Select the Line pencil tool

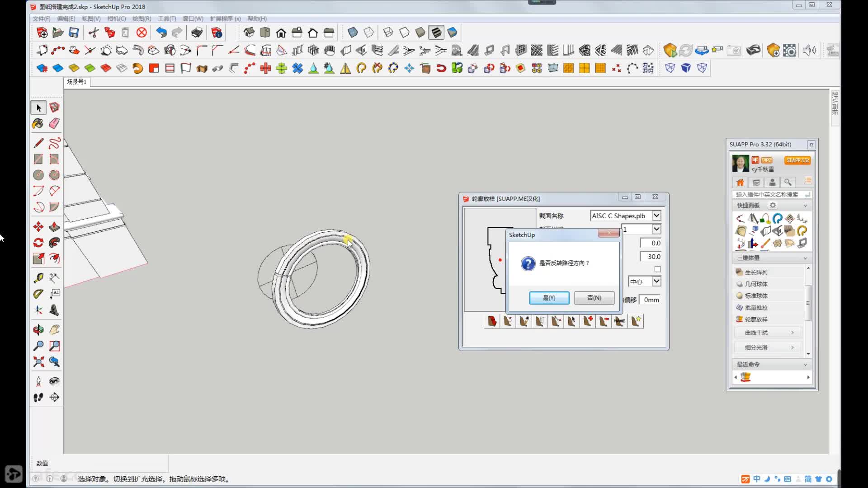pyautogui.click(x=38, y=143)
